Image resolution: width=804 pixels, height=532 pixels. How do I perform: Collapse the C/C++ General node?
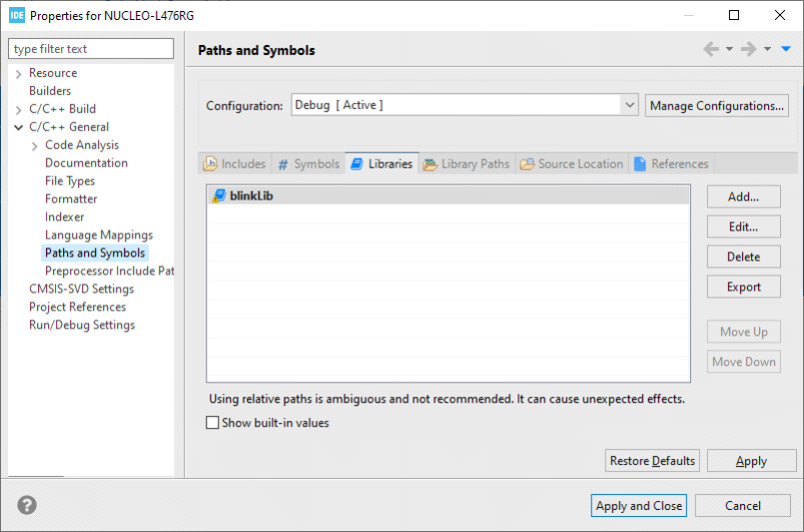pyautogui.click(x=19, y=127)
